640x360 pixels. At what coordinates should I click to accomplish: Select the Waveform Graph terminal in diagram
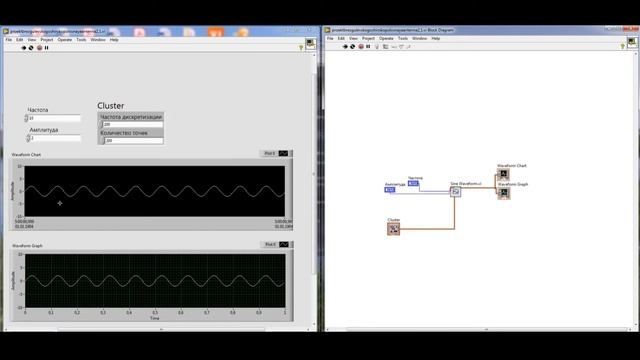[x=504, y=193]
